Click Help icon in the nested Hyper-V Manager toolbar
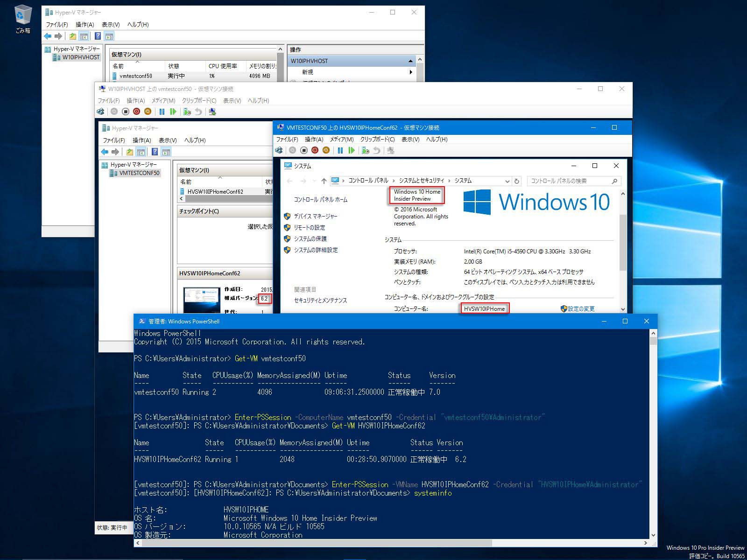The height and width of the screenshot is (560, 747). coord(155,152)
